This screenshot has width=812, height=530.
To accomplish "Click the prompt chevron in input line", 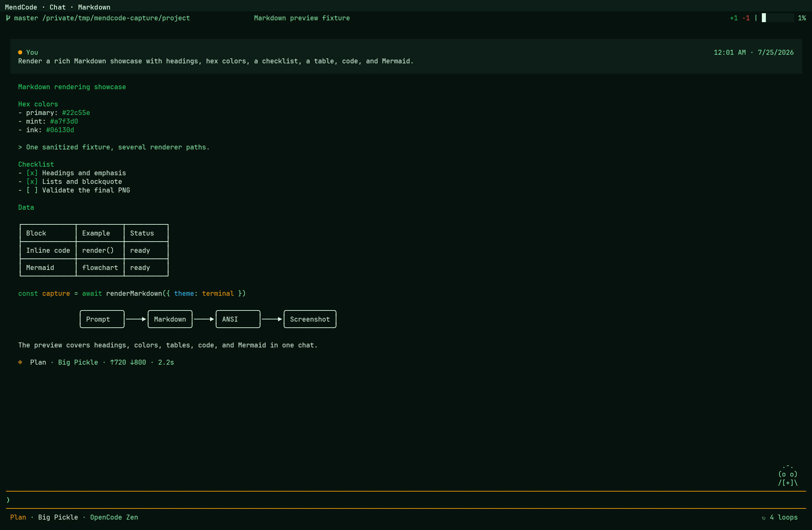I will [x=8, y=500].
